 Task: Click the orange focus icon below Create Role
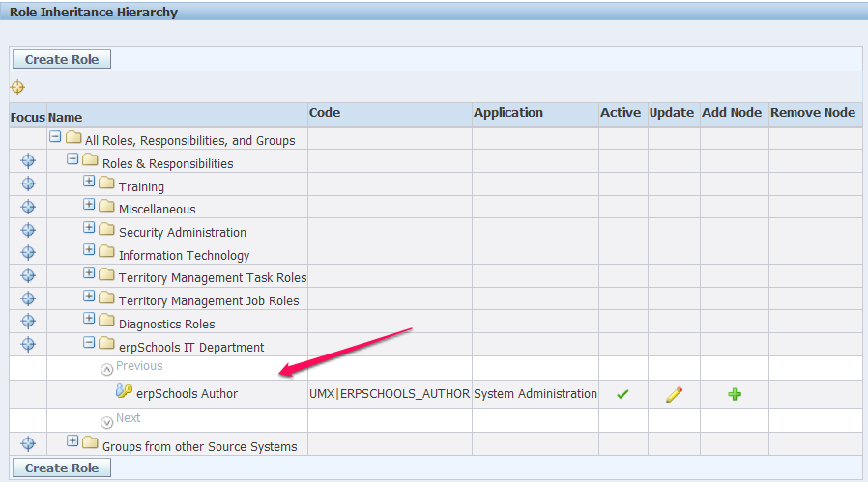(17, 87)
